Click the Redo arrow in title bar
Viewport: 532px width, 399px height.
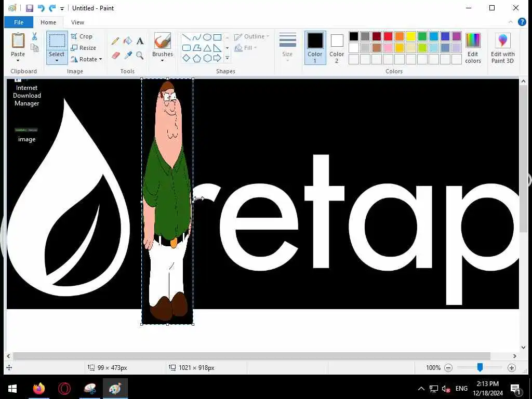point(52,8)
